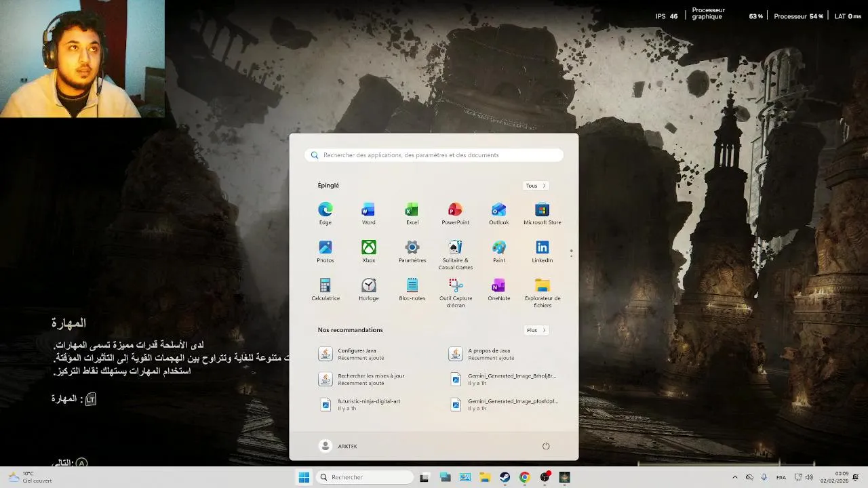Open Google Chrome from the taskbar
Viewport: 868px width, 488px height.
524,477
